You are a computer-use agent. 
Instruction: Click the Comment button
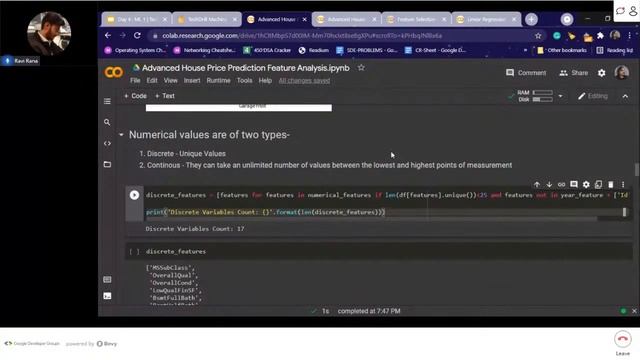(x=526, y=73)
